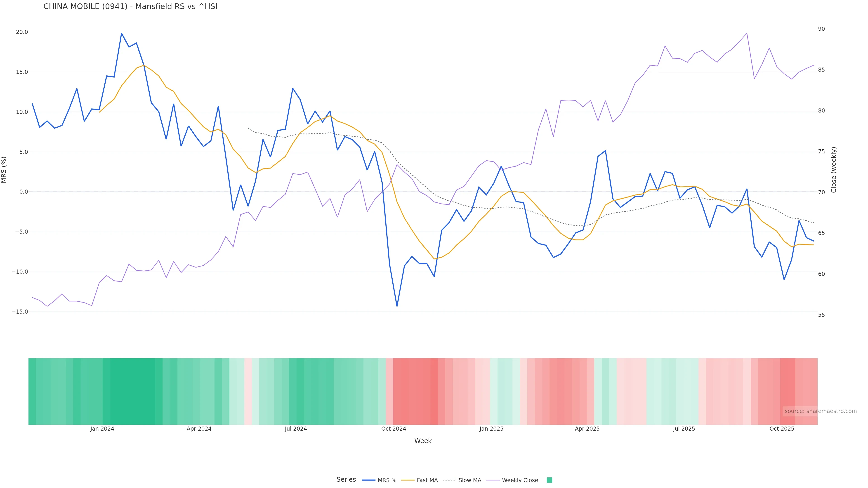868x488 pixels.
Task: Click the Jul 2025 x-axis tick label
Action: pyautogui.click(x=684, y=429)
